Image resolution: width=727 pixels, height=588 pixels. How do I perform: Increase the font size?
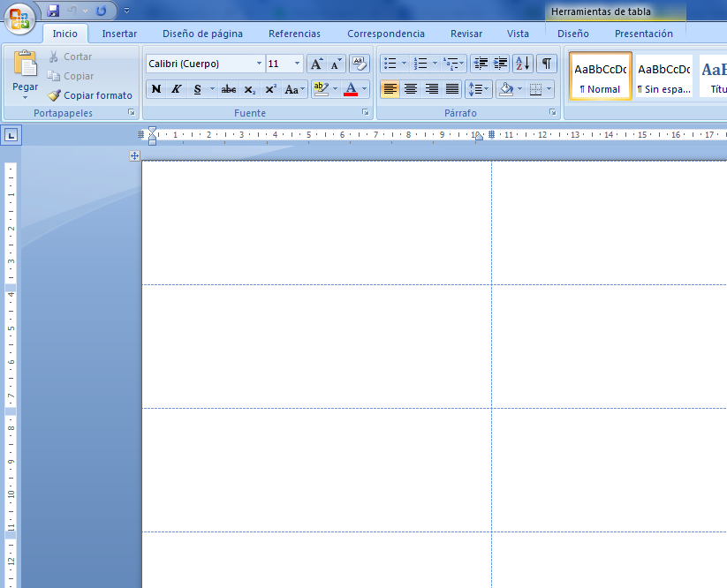[316, 64]
